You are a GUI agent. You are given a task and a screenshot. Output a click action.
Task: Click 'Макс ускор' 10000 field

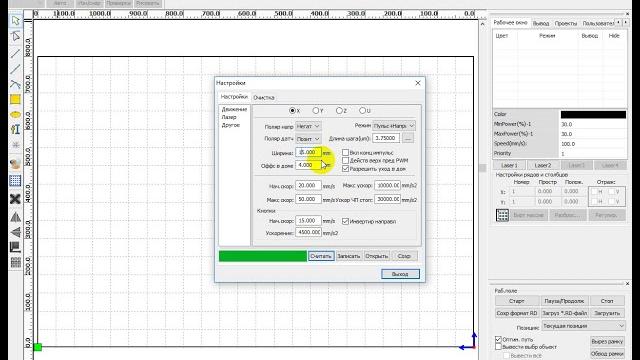(387, 185)
